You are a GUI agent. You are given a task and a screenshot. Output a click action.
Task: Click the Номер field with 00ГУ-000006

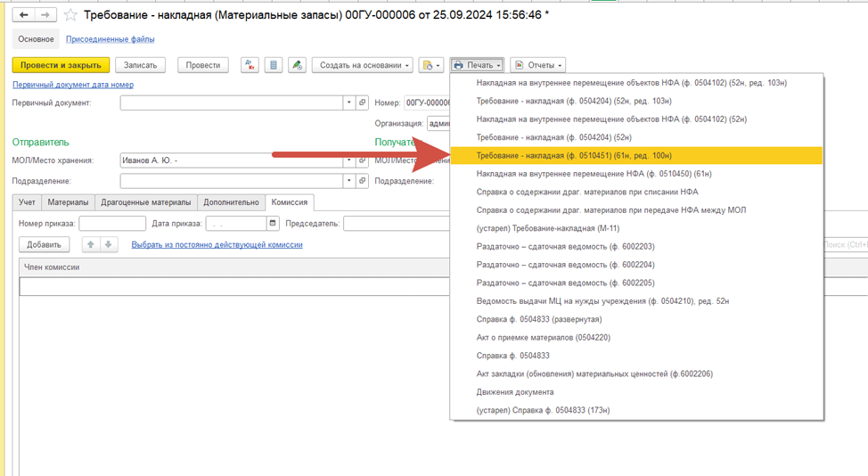pyautogui.click(x=427, y=103)
